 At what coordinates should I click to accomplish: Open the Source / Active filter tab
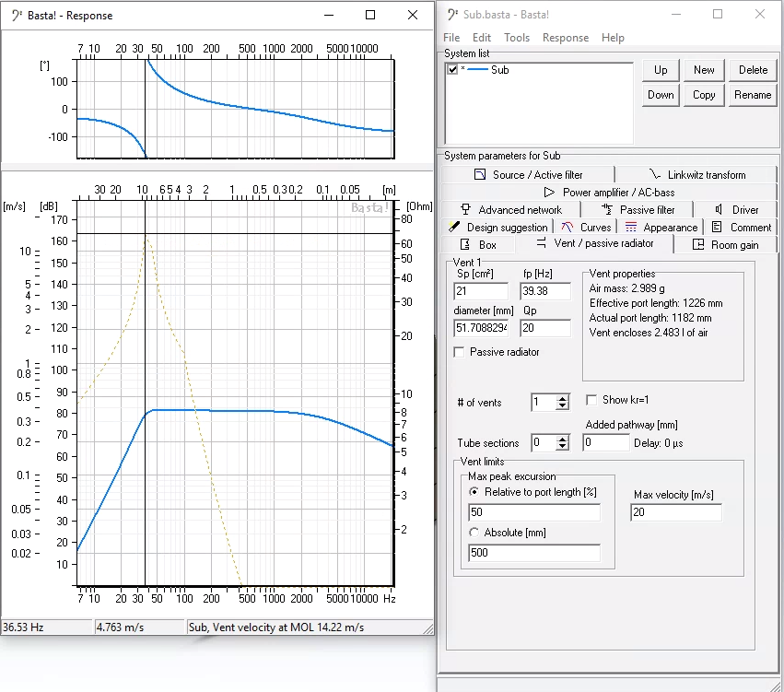528,174
